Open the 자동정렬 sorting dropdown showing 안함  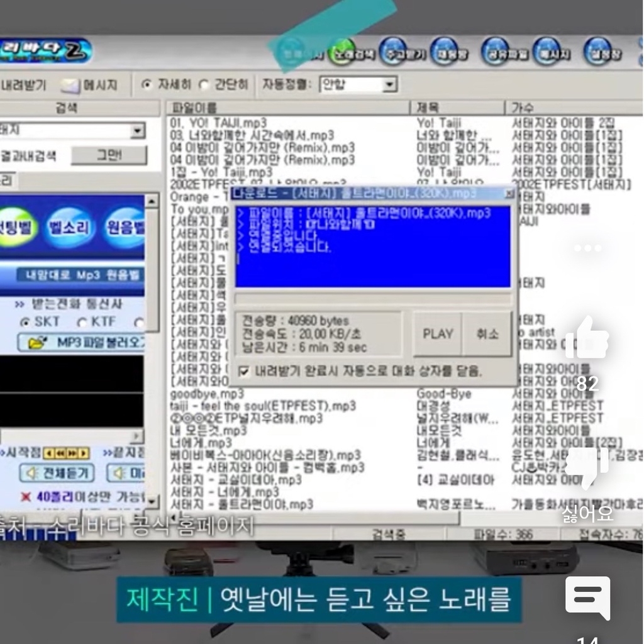click(x=388, y=84)
